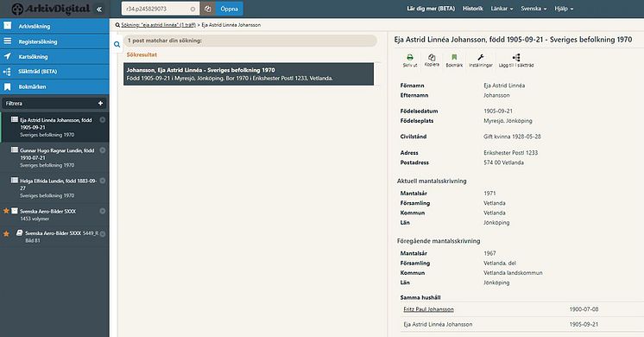Screen dimensions: 644x337
Task: Open Släktträd (BETA) in the sidebar
Action: (54, 72)
